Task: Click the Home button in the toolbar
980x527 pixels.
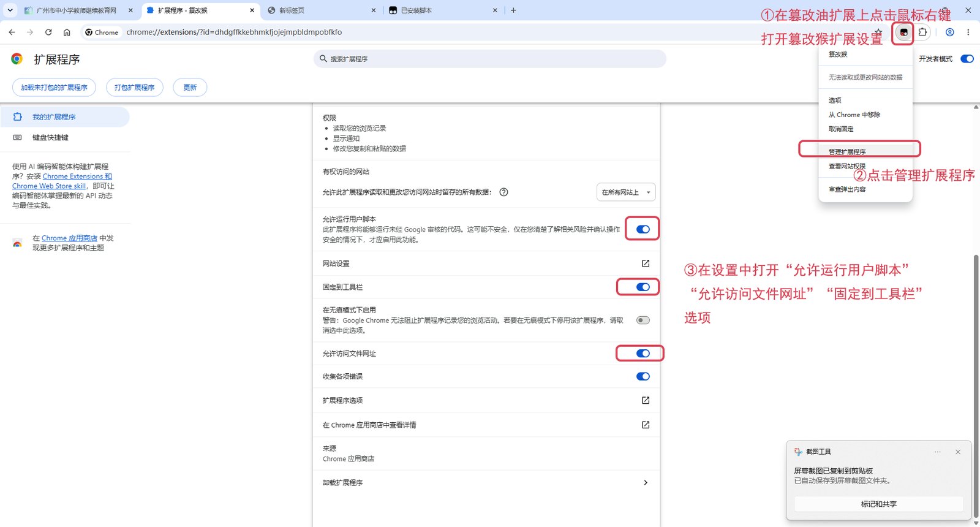Action: click(67, 32)
